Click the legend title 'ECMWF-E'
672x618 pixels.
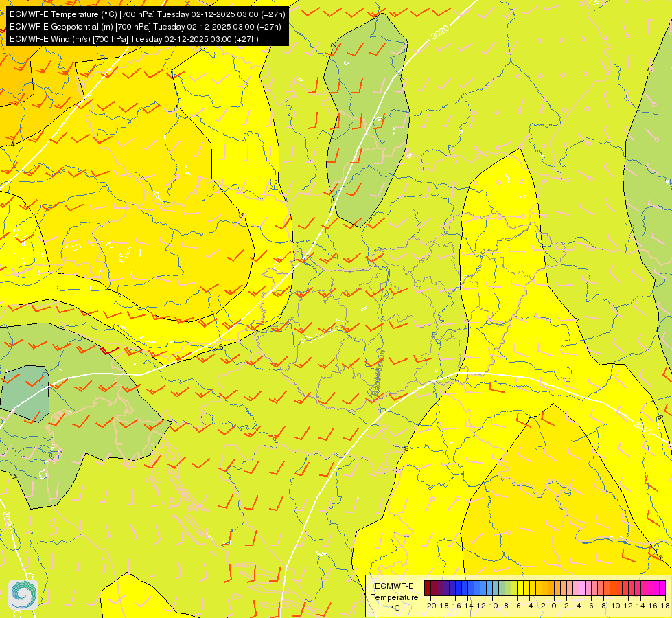394,586
